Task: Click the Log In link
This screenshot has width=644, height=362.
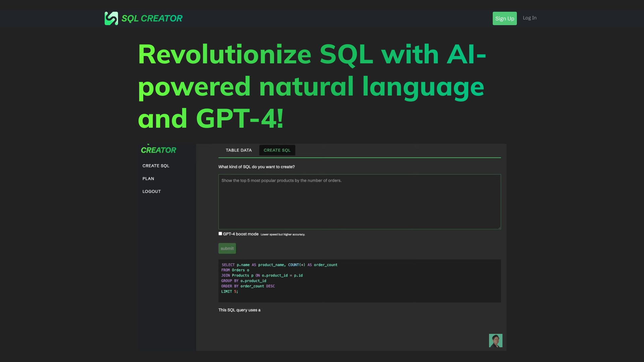Action: 529,18
